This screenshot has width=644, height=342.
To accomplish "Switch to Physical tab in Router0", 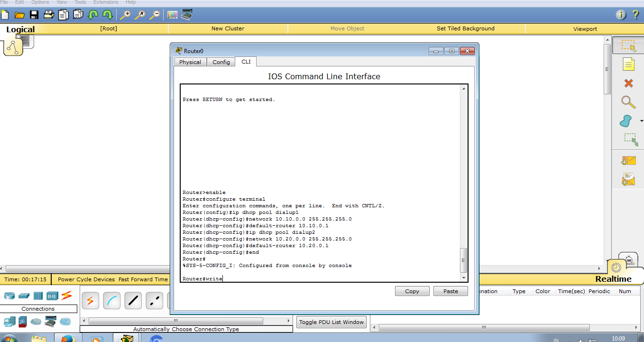I will click(x=190, y=62).
